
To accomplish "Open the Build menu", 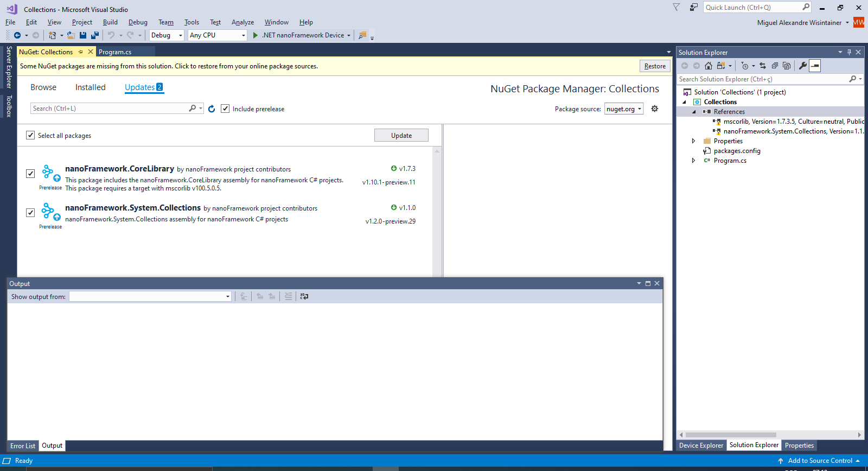I will coord(110,22).
